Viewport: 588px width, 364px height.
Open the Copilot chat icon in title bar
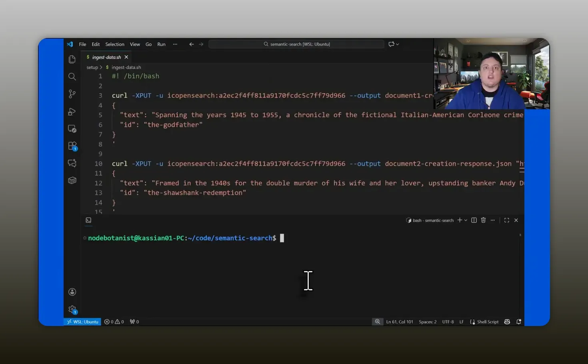[x=391, y=44]
